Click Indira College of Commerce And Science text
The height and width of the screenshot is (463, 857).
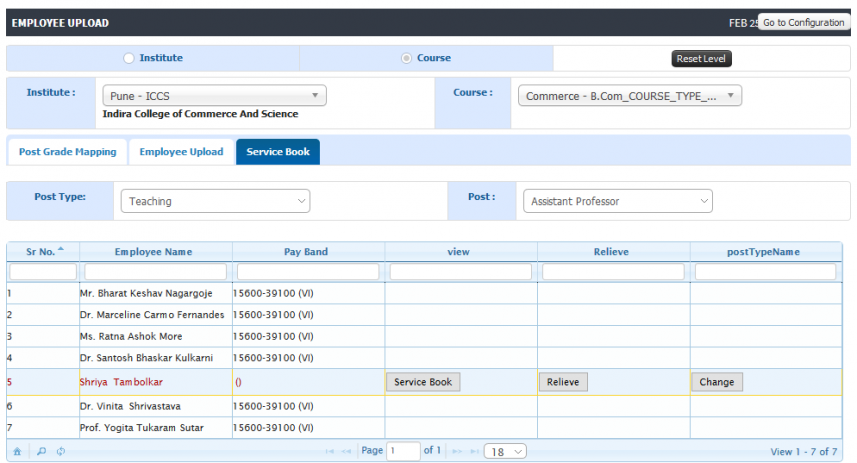coord(201,114)
